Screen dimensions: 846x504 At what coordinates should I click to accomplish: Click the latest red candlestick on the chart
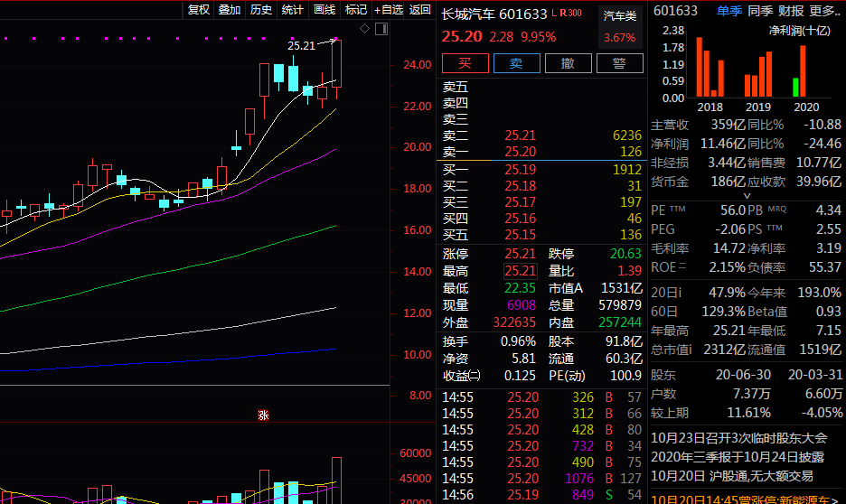tap(336, 63)
